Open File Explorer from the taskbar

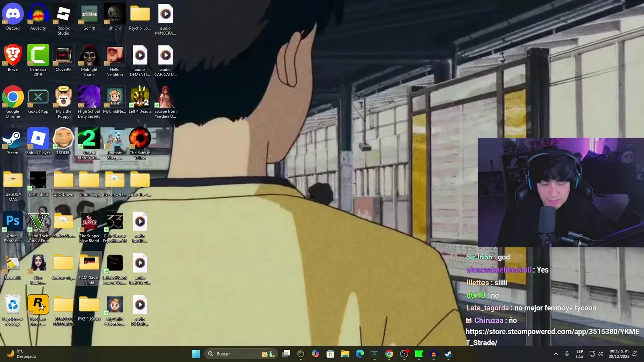pyautogui.click(x=345, y=354)
